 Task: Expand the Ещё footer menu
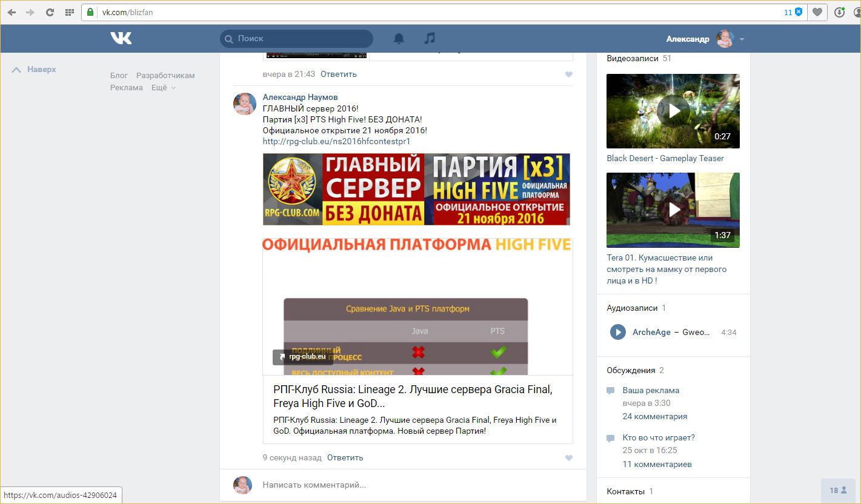click(164, 88)
